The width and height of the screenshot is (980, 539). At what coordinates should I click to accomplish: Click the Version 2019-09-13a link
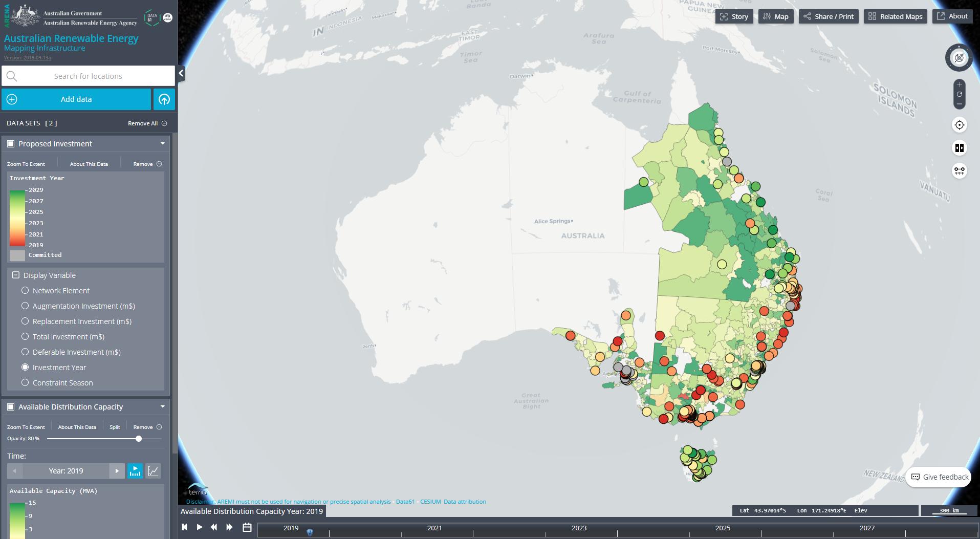[28, 58]
